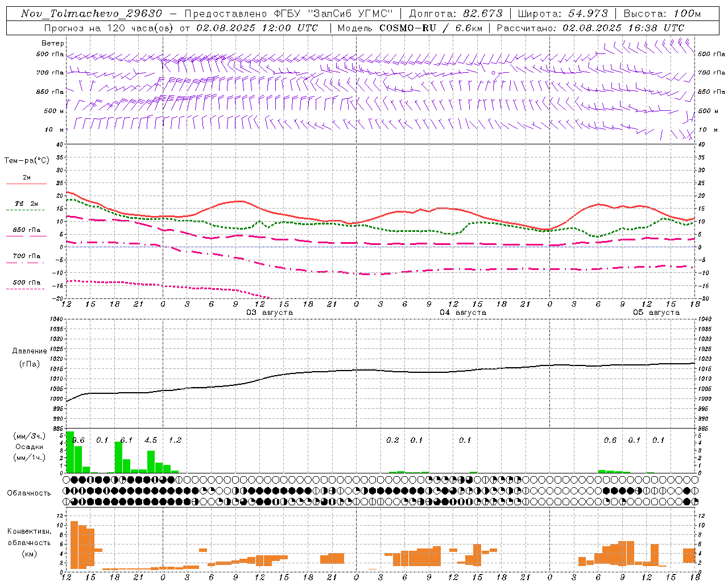Click the 1.2 precipitation total value
728x582 pixels.
tap(175, 440)
